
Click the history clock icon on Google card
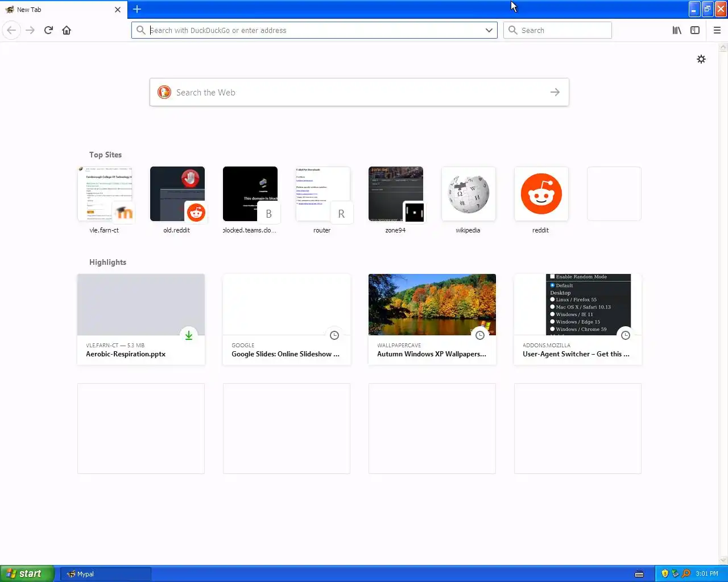click(334, 335)
